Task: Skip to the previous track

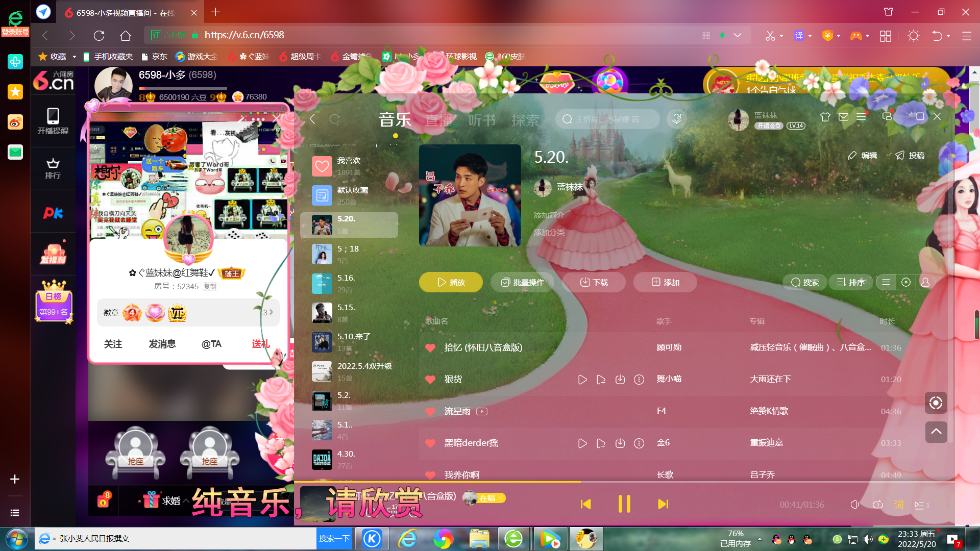Action: pyautogui.click(x=586, y=504)
